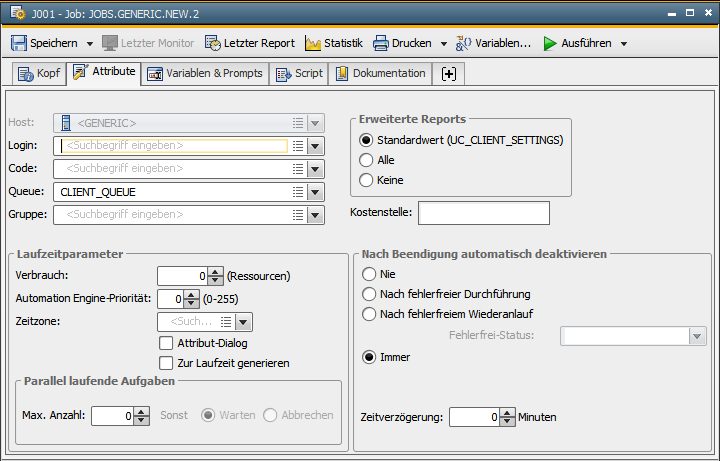Increase the Verbrauch value with up arrow
720x461 pixels.
[215, 271]
